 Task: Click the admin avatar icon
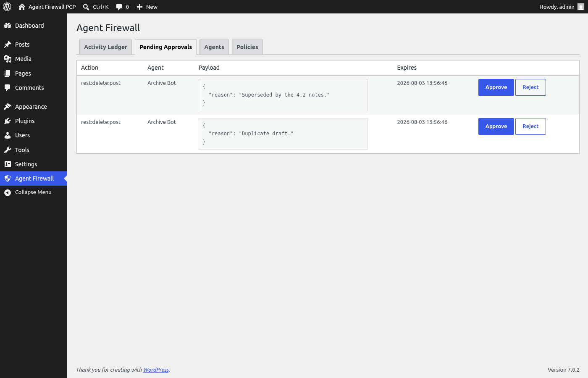[581, 7]
